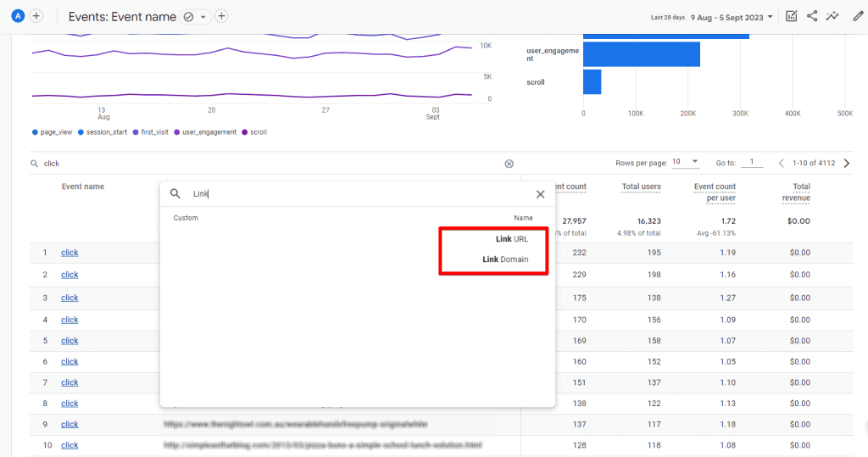Image resolution: width=868 pixels, height=457 pixels.
Task: Click the total users value 16,323
Action: pos(648,221)
